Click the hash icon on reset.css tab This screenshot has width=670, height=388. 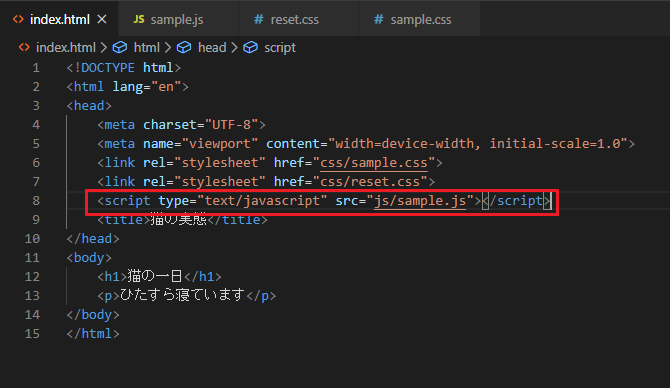click(x=259, y=19)
